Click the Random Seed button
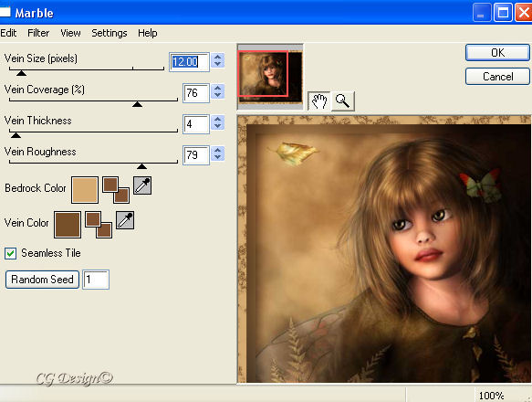This screenshot has width=532, height=402. coord(42,280)
